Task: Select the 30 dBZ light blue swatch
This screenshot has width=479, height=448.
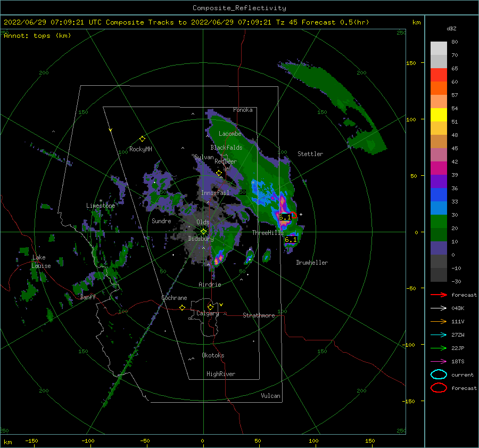Action: (439, 208)
